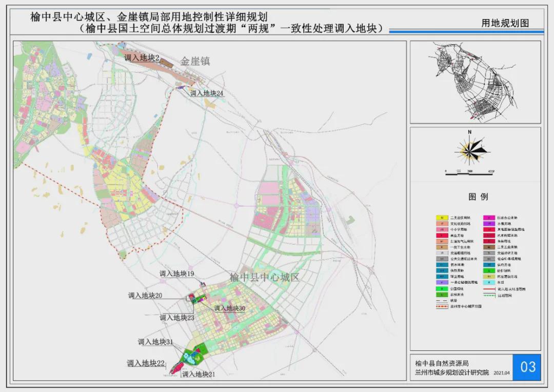Select the 调入地块20 label
The image size is (554, 392).
tap(145, 296)
